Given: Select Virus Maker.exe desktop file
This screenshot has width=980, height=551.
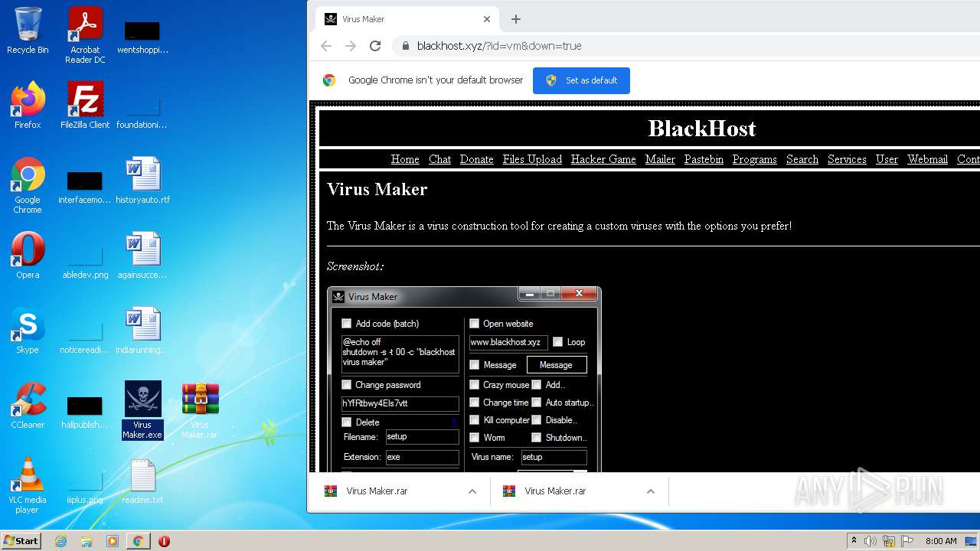Looking at the screenshot, I should (142, 410).
